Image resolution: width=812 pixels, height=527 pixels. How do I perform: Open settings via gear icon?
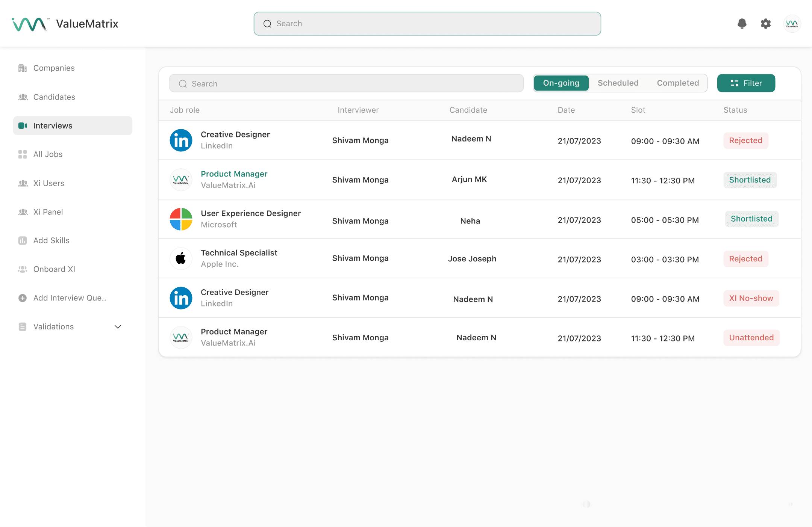pos(765,24)
